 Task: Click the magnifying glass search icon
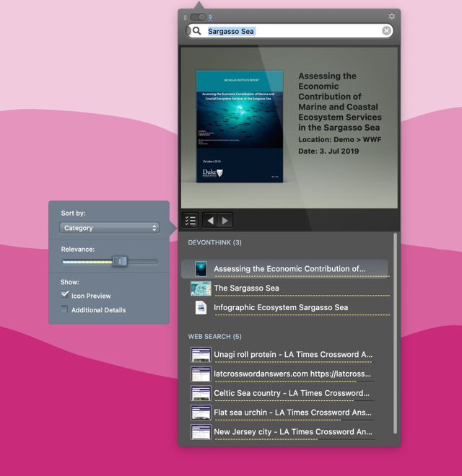(197, 31)
